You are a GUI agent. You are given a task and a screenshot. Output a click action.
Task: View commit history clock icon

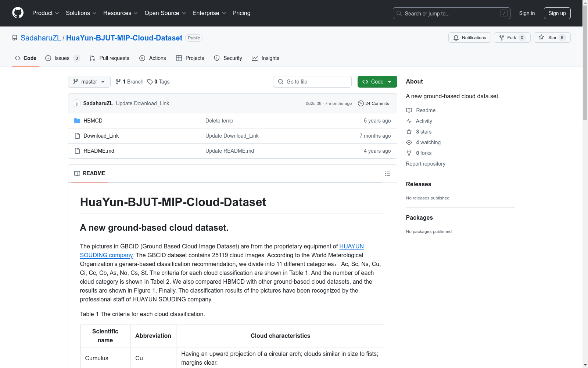click(x=361, y=103)
